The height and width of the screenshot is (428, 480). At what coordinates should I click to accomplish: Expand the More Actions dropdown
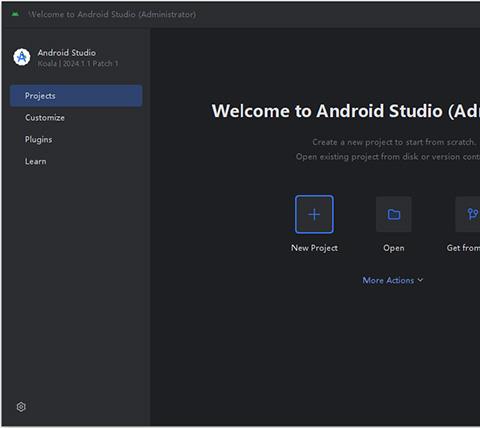click(x=393, y=280)
